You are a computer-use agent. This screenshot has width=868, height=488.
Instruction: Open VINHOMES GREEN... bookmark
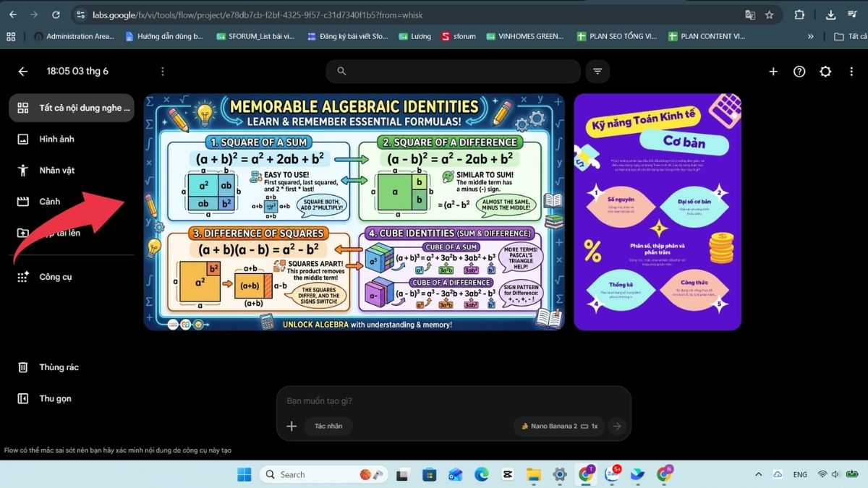tap(525, 36)
